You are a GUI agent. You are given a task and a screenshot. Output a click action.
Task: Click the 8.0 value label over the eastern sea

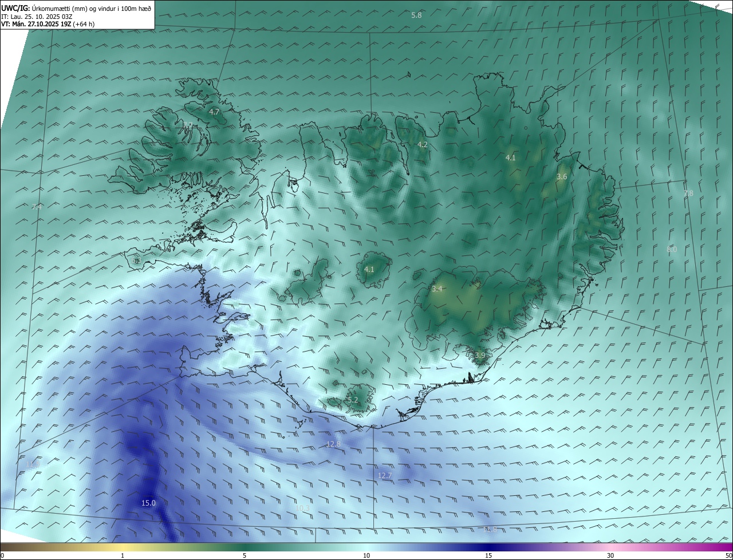pyautogui.click(x=672, y=249)
